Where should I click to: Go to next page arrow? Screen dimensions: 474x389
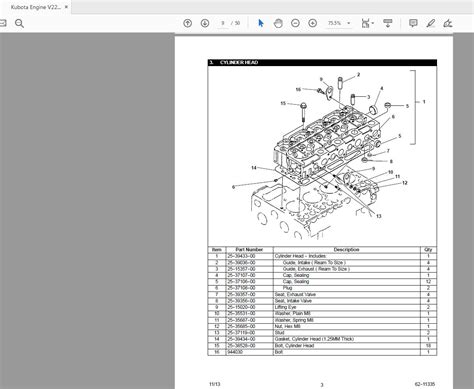pyautogui.click(x=205, y=23)
